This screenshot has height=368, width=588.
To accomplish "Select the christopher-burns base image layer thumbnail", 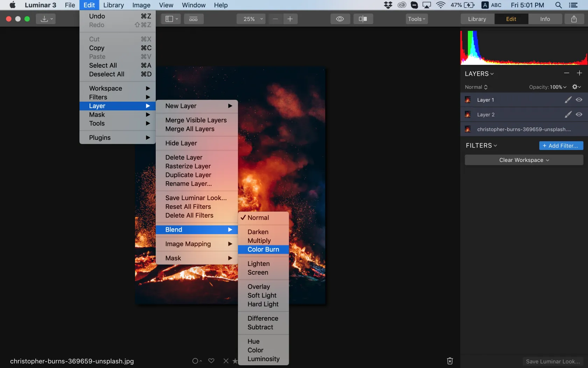I will 468,129.
